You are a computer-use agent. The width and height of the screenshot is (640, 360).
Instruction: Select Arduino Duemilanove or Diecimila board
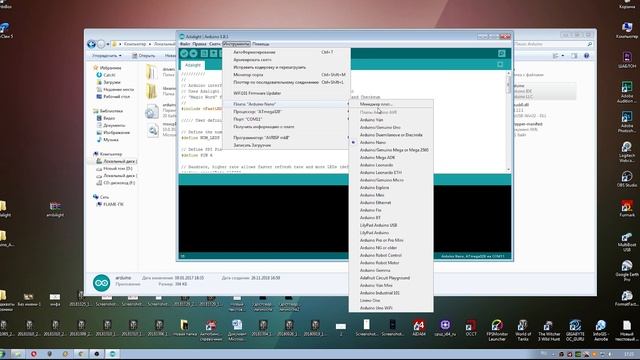point(391,135)
